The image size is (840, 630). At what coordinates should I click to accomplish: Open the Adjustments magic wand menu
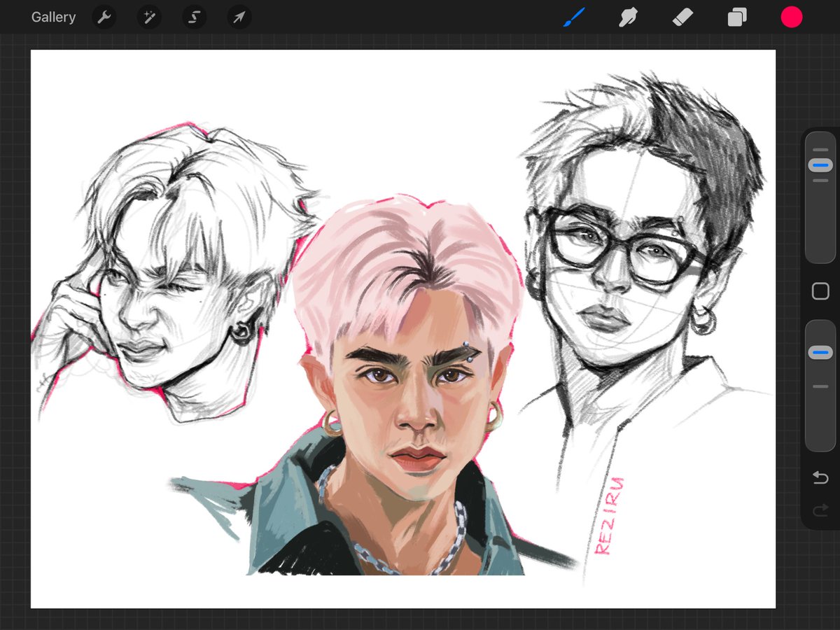tap(149, 17)
